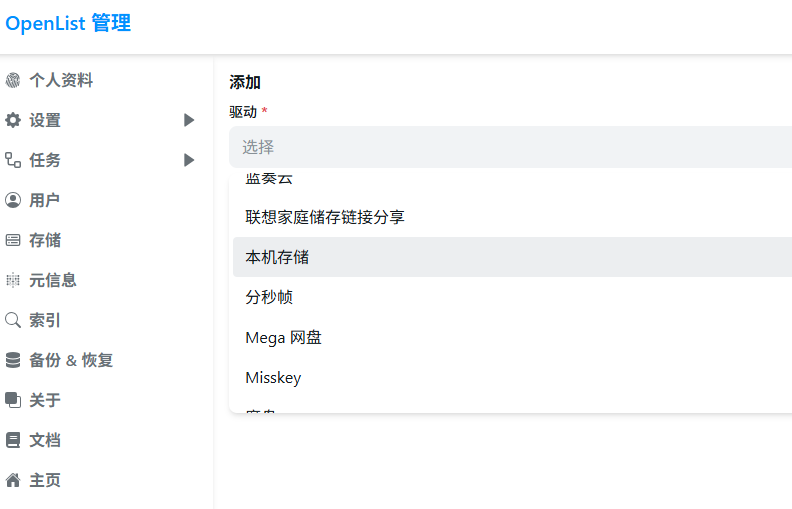Click the profile icon beside 个人资料
The width and height of the screenshot is (792, 509).
tap(13, 80)
